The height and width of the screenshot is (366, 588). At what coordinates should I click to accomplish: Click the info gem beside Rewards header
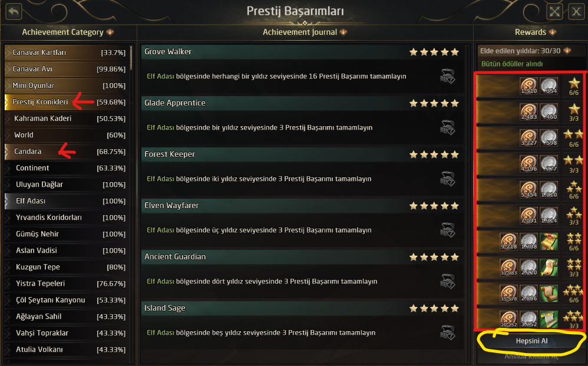[552, 32]
